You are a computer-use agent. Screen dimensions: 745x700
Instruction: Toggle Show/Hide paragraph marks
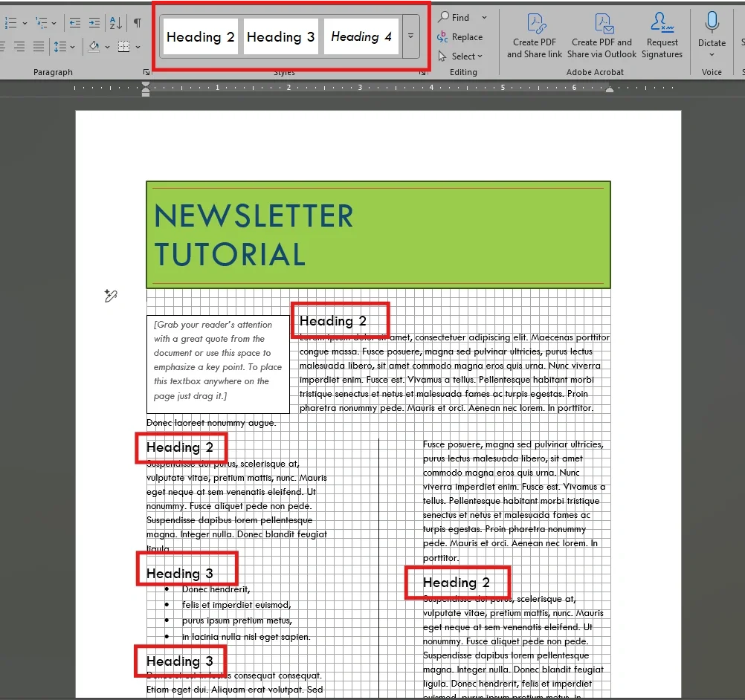pos(137,23)
